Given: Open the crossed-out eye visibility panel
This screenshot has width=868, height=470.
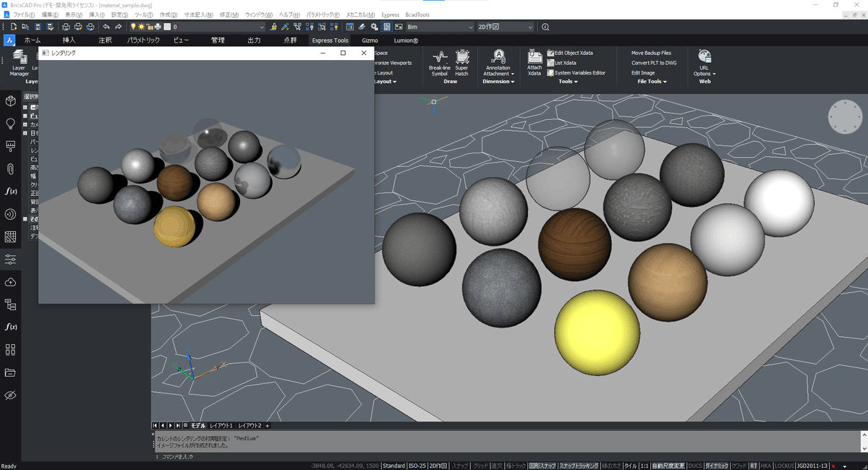Looking at the screenshot, I should [11, 395].
